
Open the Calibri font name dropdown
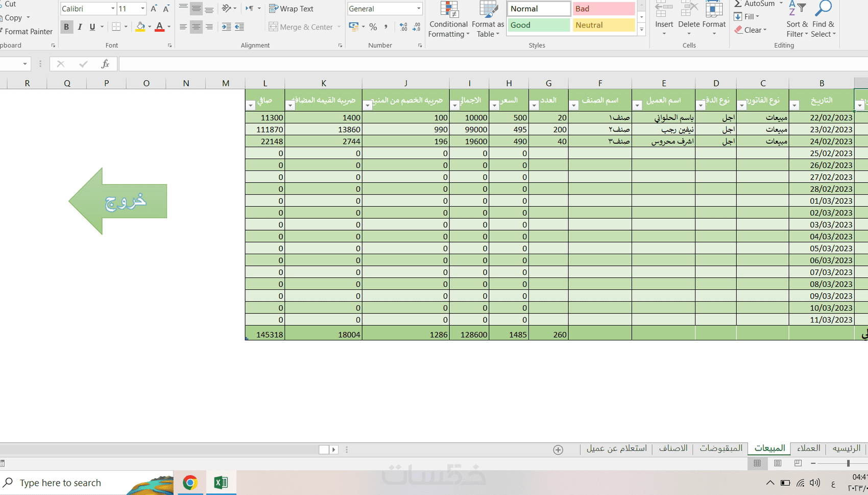click(x=113, y=9)
